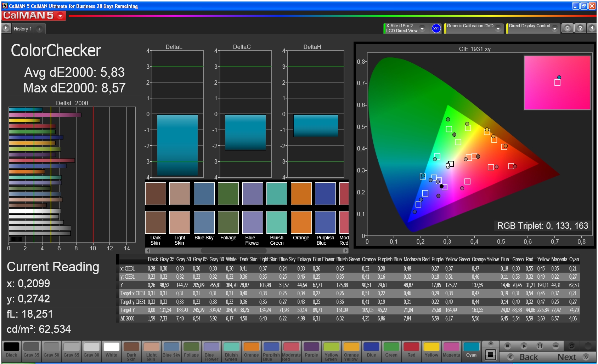Select the Blue Sky patch in the bottom strip
This screenshot has width=598, height=364.
(171, 351)
